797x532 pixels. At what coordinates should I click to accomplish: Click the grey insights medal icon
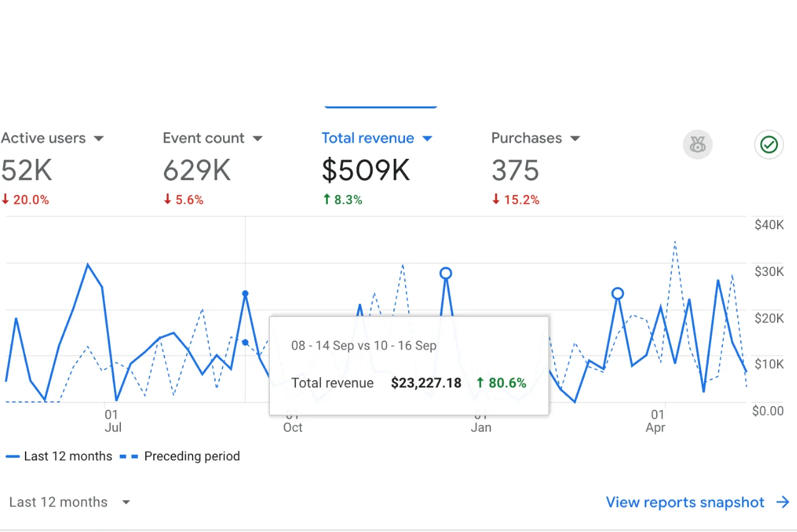click(x=697, y=145)
